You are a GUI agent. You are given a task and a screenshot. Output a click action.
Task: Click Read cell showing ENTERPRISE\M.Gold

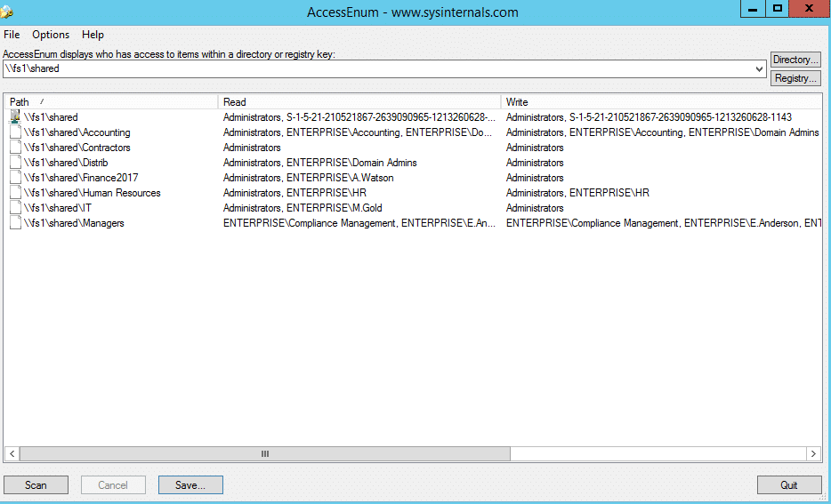coord(303,207)
